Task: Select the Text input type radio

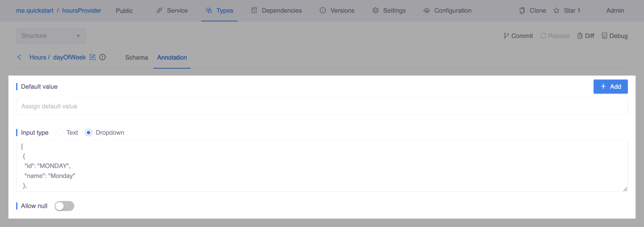Action: (59, 133)
